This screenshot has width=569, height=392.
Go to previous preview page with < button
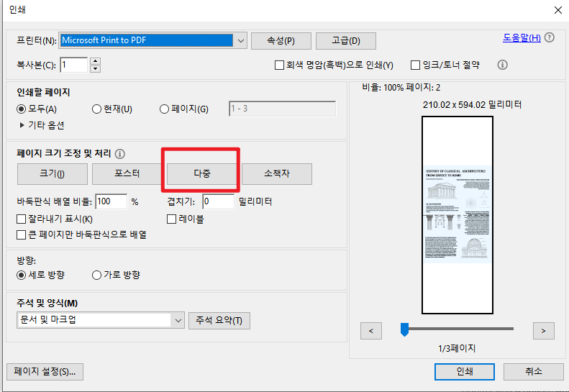click(371, 331)
